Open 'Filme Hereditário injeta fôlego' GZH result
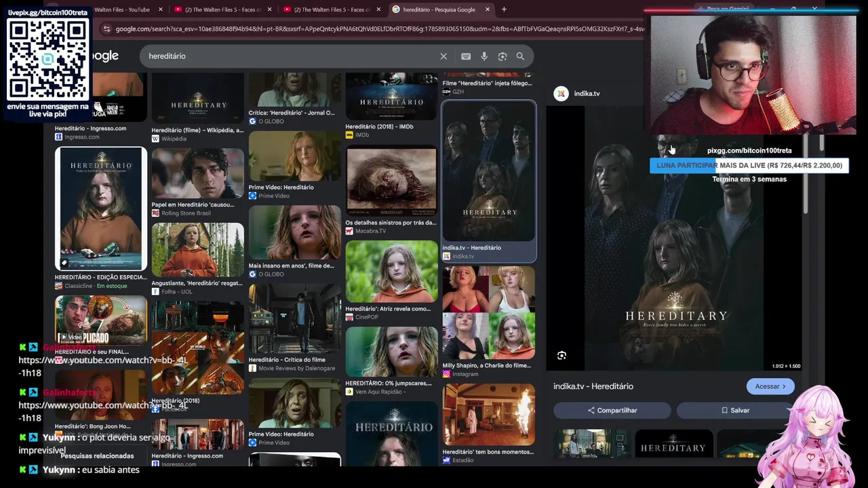This screenshot has width=868, height=488. click(487, 83)
